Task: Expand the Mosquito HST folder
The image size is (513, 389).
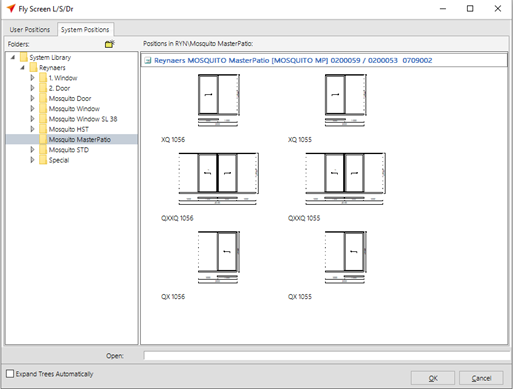Action: click(32, 129)
